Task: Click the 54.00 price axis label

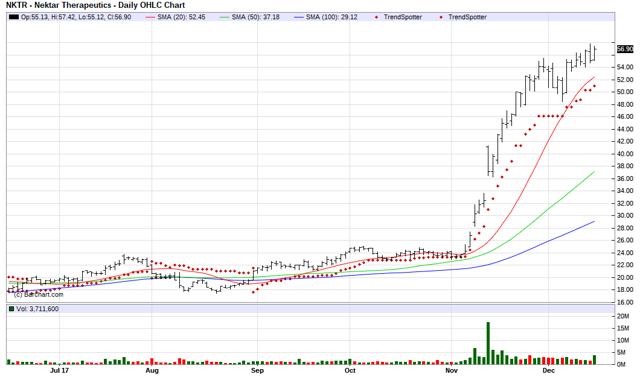Action: click(x=625, y=67)
